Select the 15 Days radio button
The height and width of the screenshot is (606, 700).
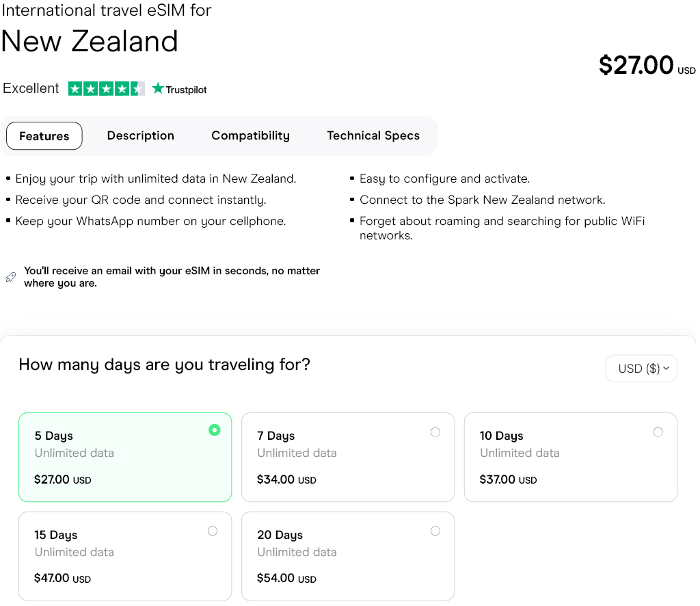click(x=213, y=531)
